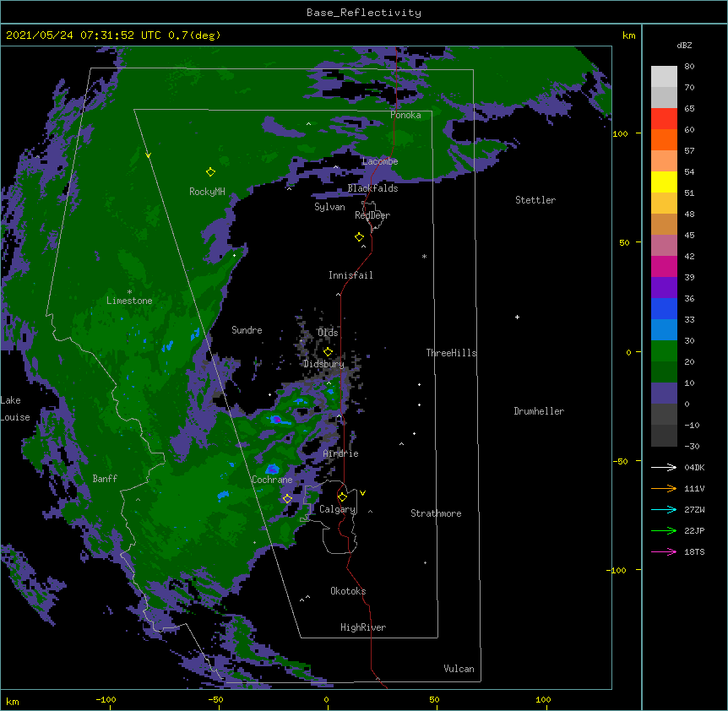Click the Banff label
This screenshot has width=728, height=711.
tap(105, 479)
